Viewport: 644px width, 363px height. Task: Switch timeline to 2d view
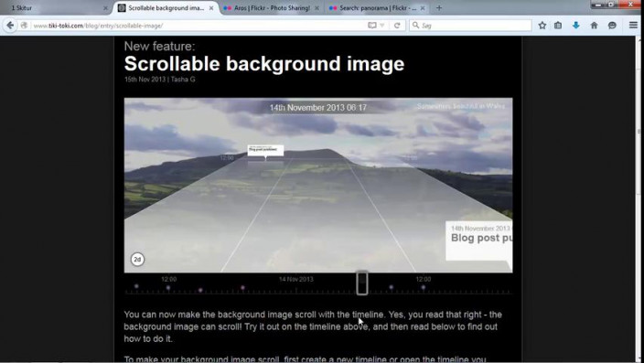click(137, 260)
